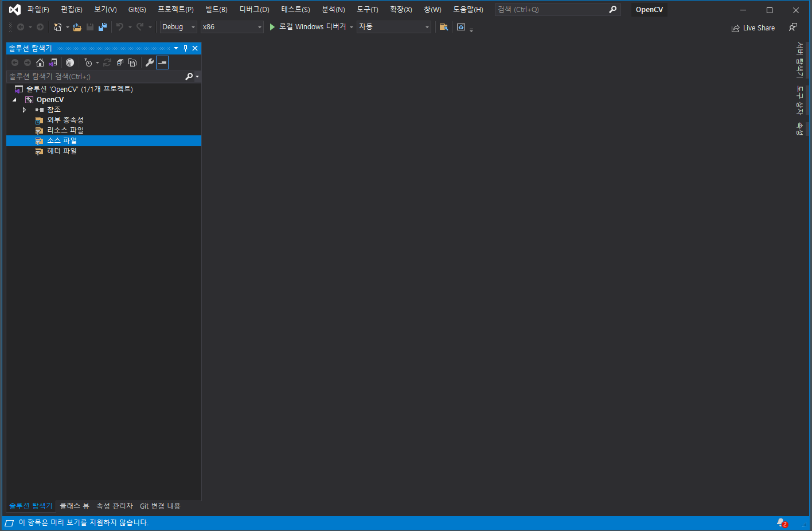Switch to the Git 변경 내용 tab

coord(160,506)
